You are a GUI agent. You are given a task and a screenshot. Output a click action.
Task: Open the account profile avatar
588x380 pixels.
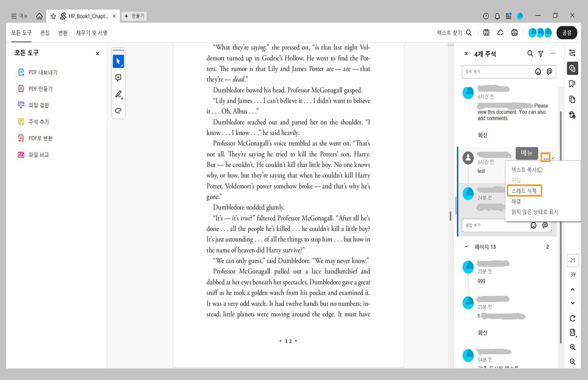520,16
